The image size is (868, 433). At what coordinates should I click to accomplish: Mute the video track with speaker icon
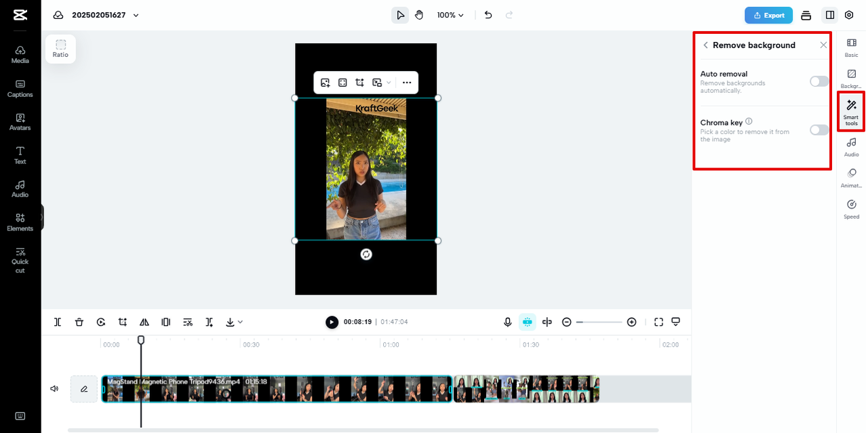tap(54, 389)
